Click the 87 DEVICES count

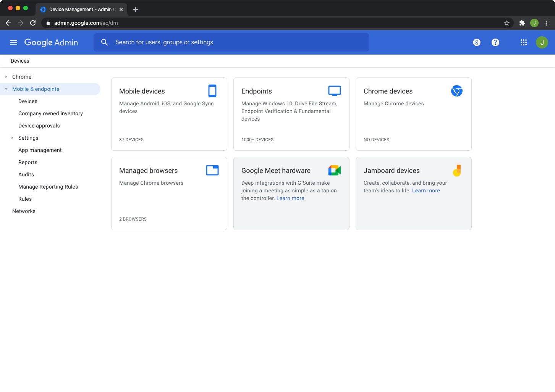tap(131, 140)
